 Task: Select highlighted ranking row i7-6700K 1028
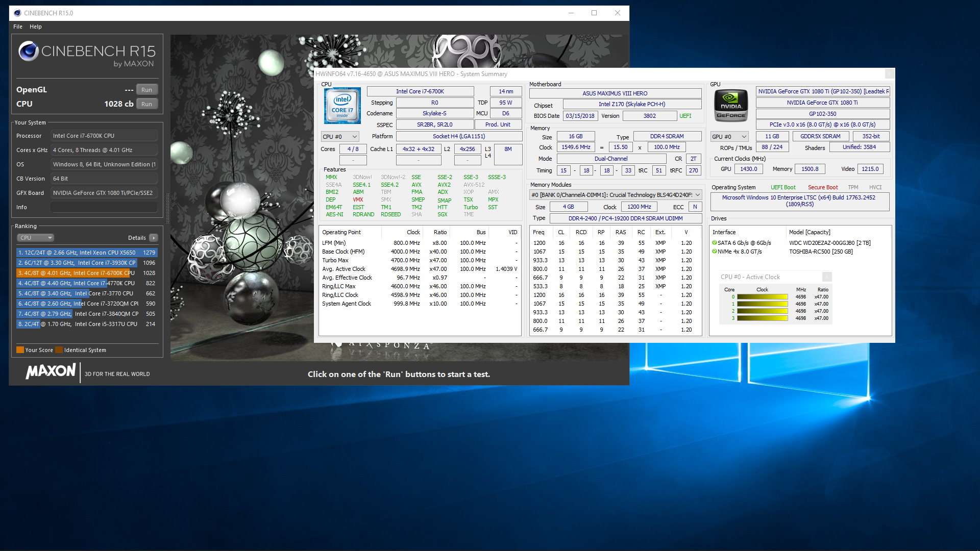coord(87,273)
